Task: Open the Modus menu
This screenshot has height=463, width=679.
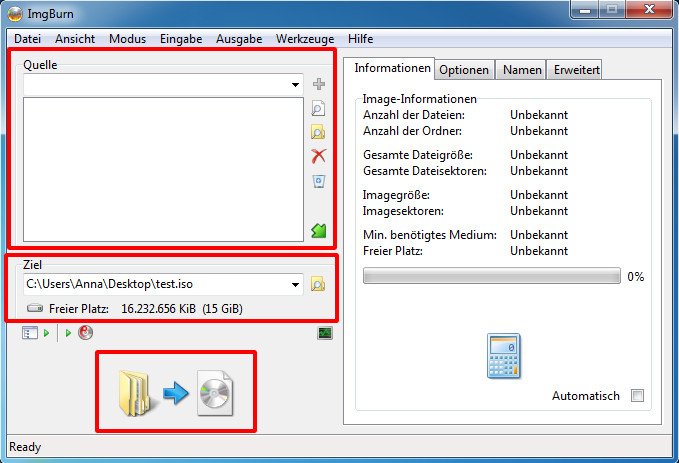Action: [127, 38]
